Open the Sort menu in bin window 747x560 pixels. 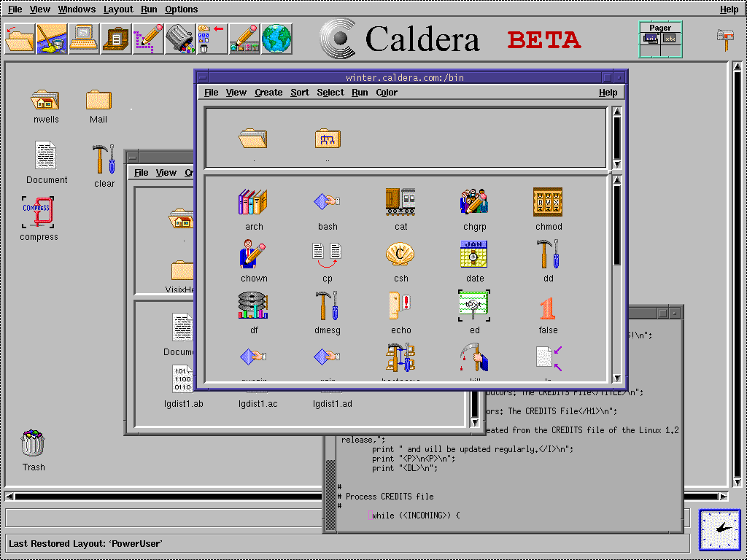(x=299, y=93)
